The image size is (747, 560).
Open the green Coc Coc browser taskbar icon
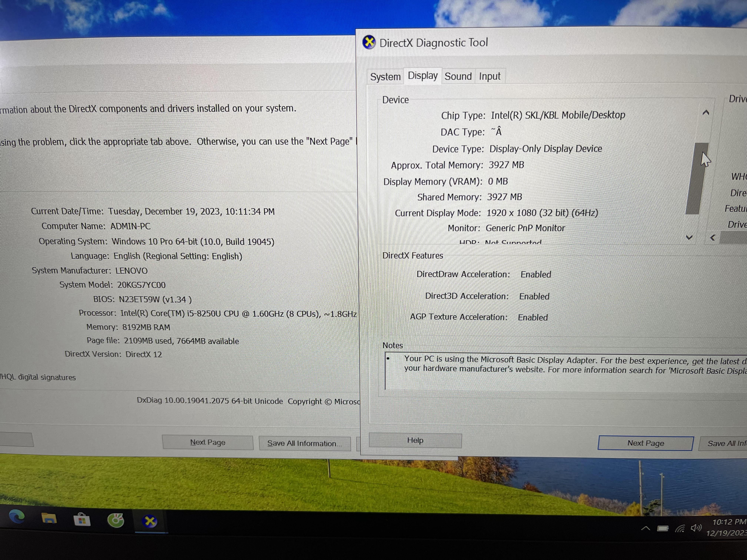[116, 520]
